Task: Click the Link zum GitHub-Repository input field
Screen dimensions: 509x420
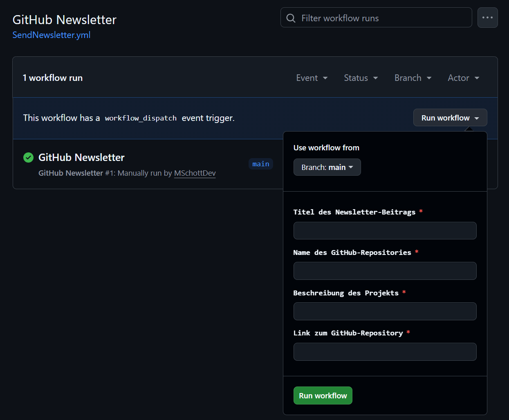Action: [385, 352]
